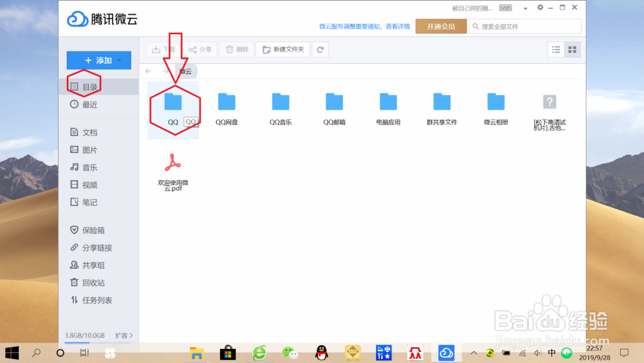This screenshot has width=644, height=363.
Task: Open 共享组 shared groups
Action: (99, 265)
